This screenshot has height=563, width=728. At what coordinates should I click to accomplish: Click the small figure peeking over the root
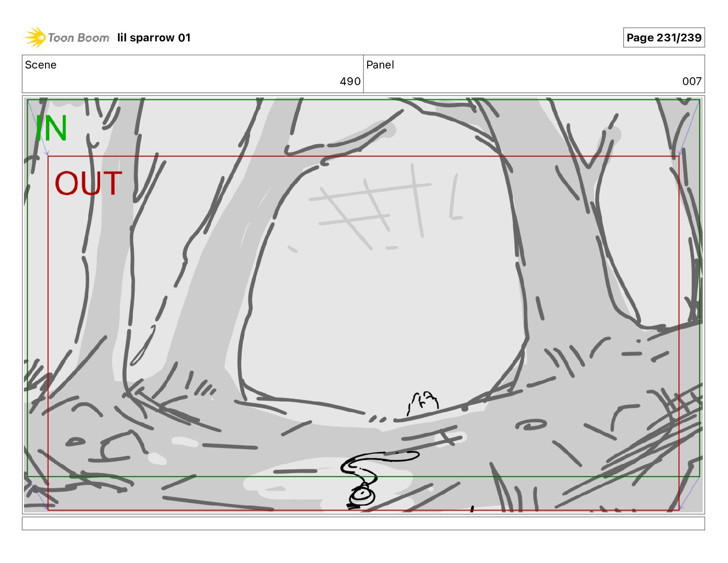pos(422,403)
